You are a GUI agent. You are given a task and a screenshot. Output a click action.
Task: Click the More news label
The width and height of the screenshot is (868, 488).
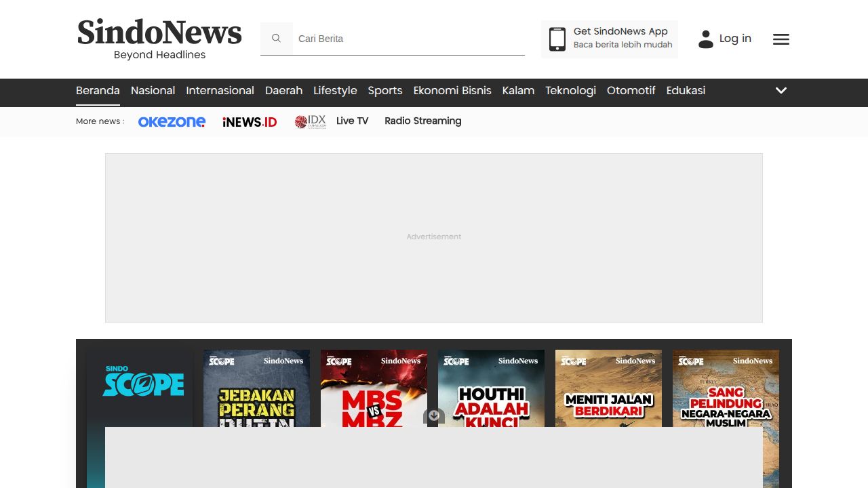pyautogui.click(x=100, y=121)
